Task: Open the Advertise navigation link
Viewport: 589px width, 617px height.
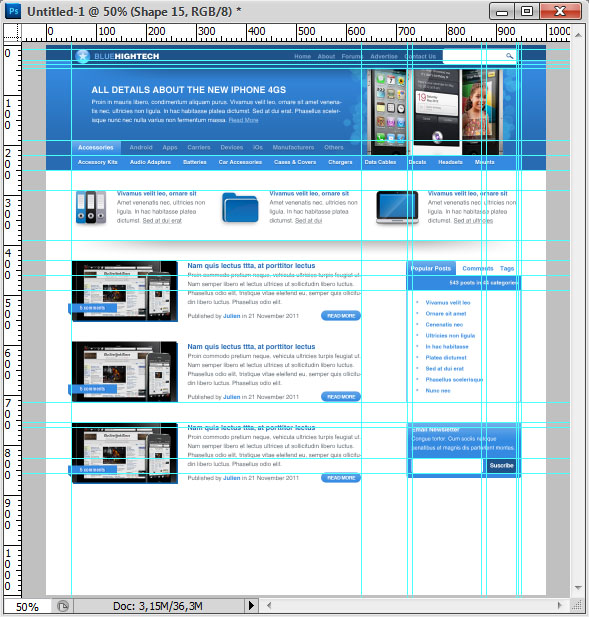Action: [x=384, y=56]
